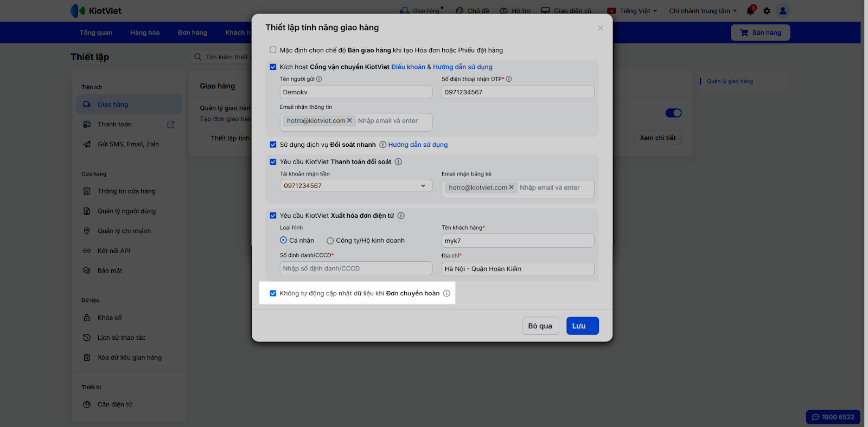Image resolution: width=868 pixels, height=427 pixels.
Task: Close the Thiết lập tính năng giao hàng dialog
Action: 601,28
